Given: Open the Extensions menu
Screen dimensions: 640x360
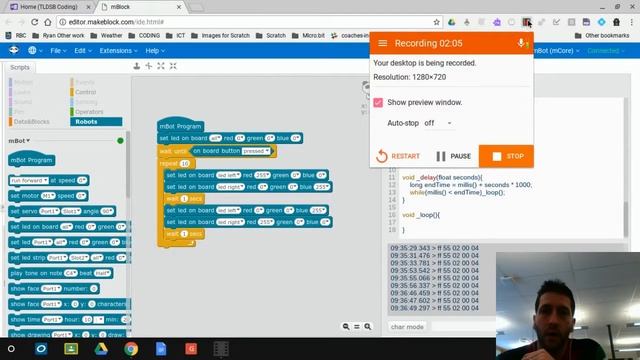Looking at the screenshot, I should [x=118, y=51].
